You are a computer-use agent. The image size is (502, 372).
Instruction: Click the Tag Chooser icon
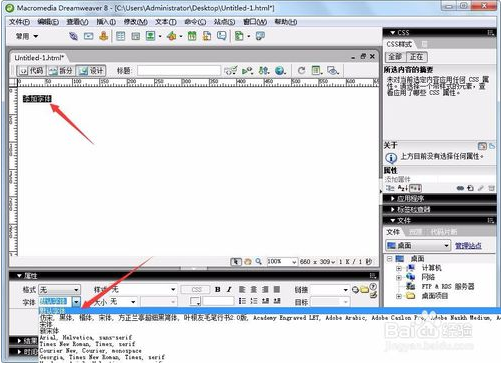pyautogui.click(x=260, y=36)
